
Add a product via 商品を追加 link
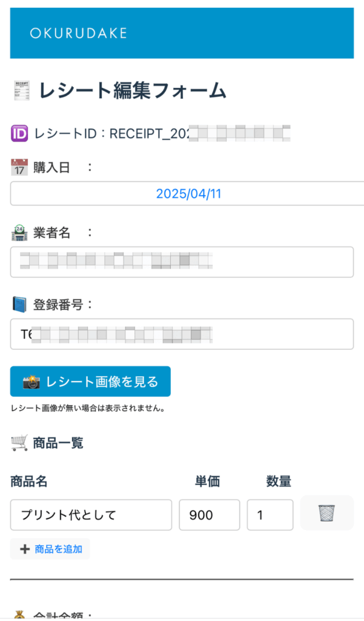50,549
